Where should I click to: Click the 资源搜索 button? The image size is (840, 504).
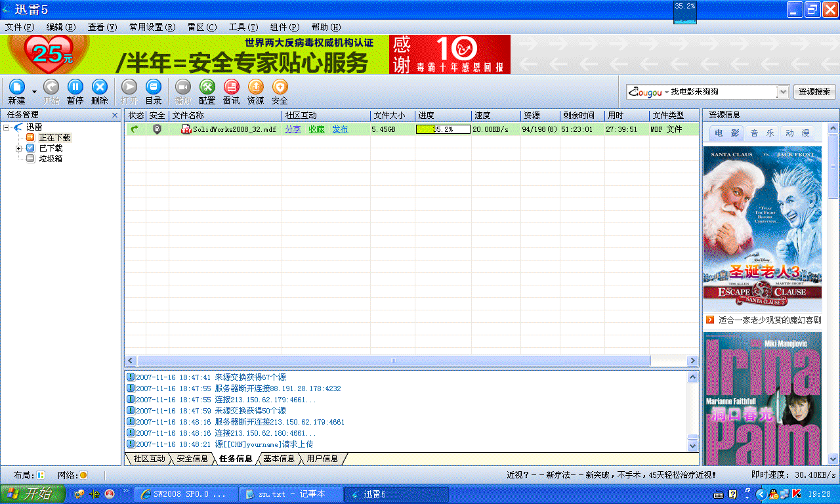(x=814, y=92)
